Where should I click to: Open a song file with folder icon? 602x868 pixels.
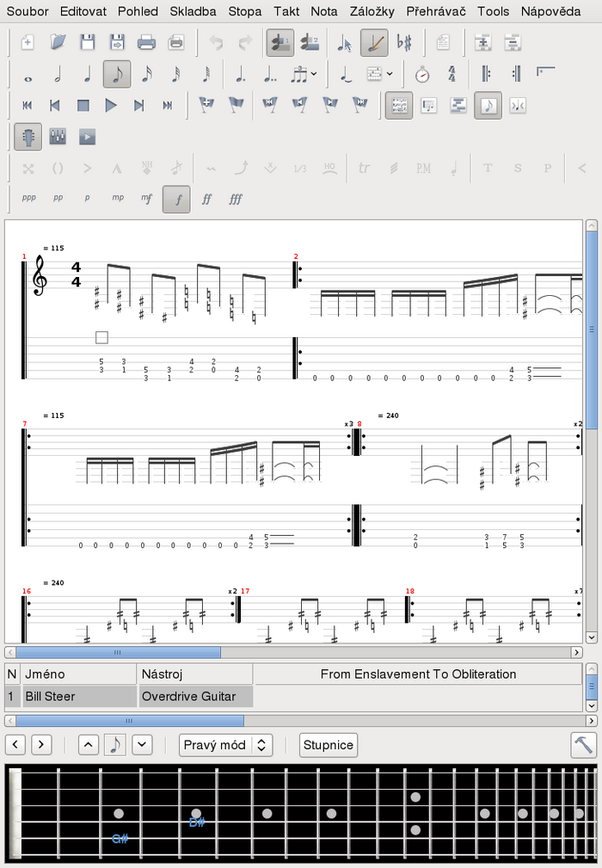[58, 43]
